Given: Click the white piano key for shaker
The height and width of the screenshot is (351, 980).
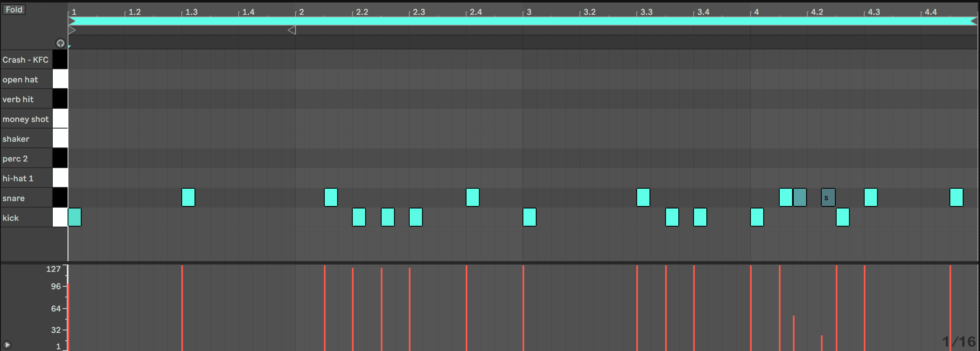Looking at the screenshot, I should point(60,138).
